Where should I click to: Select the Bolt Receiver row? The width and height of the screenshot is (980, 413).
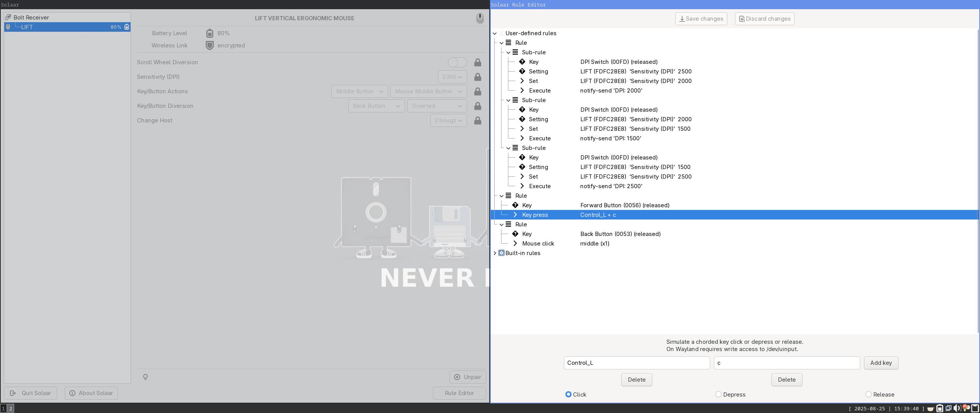pyautogui.click(x=67, y=18)
